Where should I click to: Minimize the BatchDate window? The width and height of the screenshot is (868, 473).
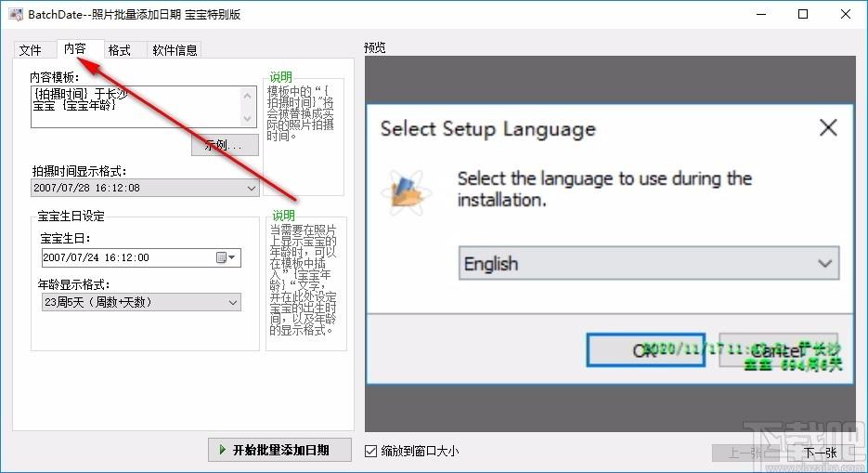coord(759,14)
